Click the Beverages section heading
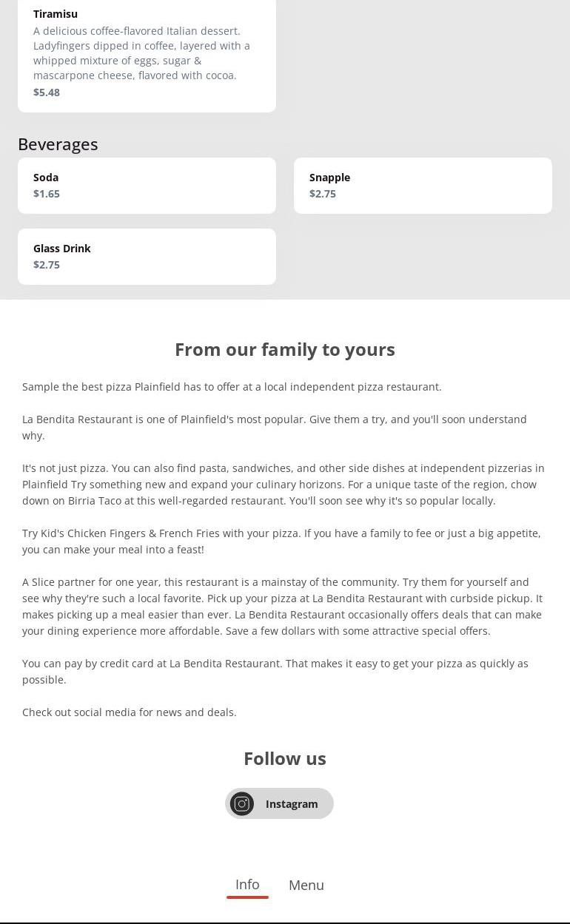The width and height of the screenshot is (570, 924). [58, 144]
